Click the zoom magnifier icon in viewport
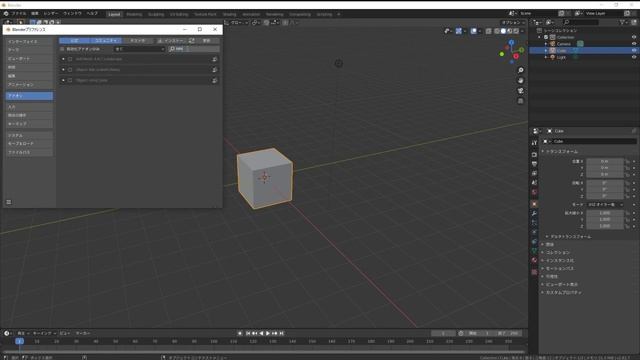This screenshot has height=360, width=640. click(520, 71)
